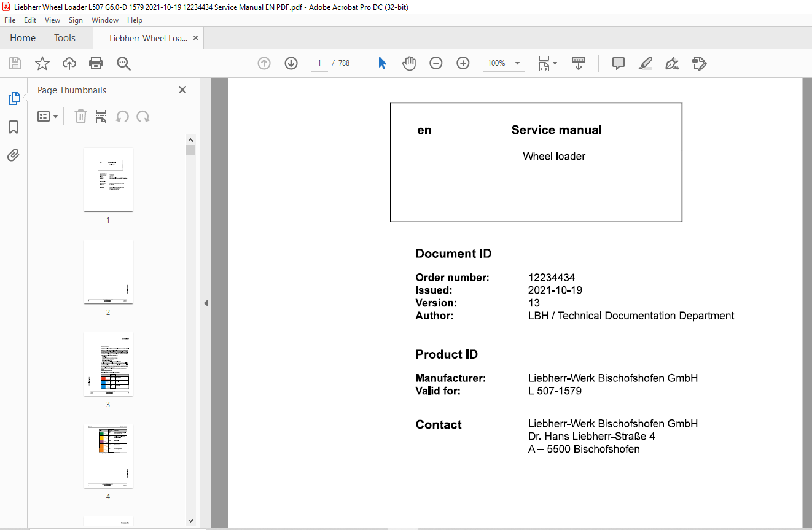Open the View menu
This screenshot has width=812, height=530.
pyautogui.click(x=53, y=20)
